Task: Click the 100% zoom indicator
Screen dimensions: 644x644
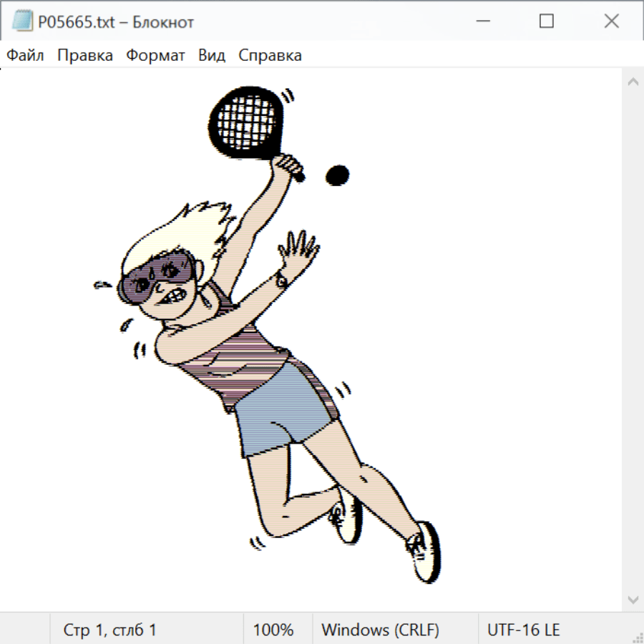Action: (273, 630)
